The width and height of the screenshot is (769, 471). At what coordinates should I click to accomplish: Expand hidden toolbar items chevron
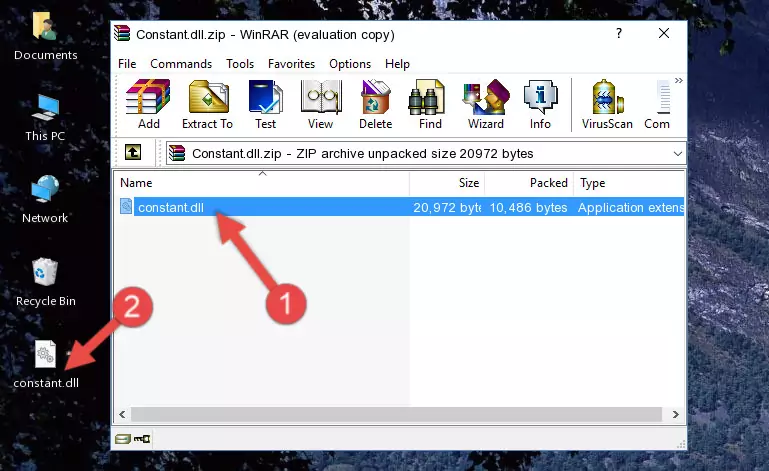[x=679, y=80]
